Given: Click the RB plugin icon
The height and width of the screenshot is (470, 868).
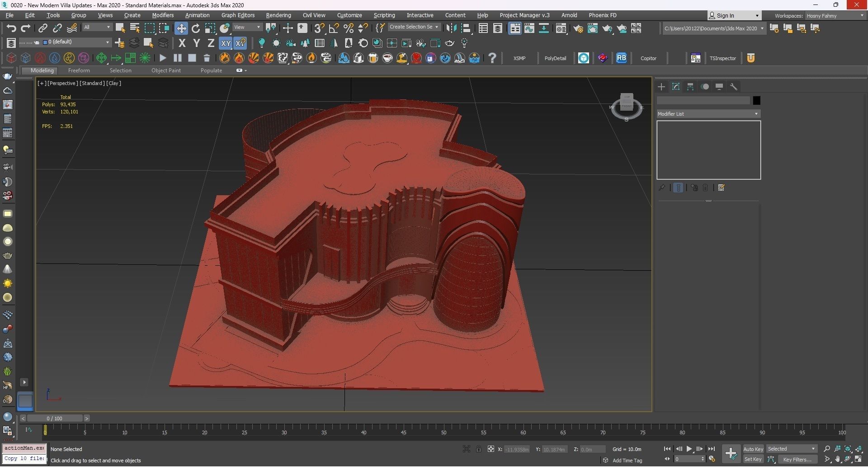Looking at the screenshot, I should 621,58.
